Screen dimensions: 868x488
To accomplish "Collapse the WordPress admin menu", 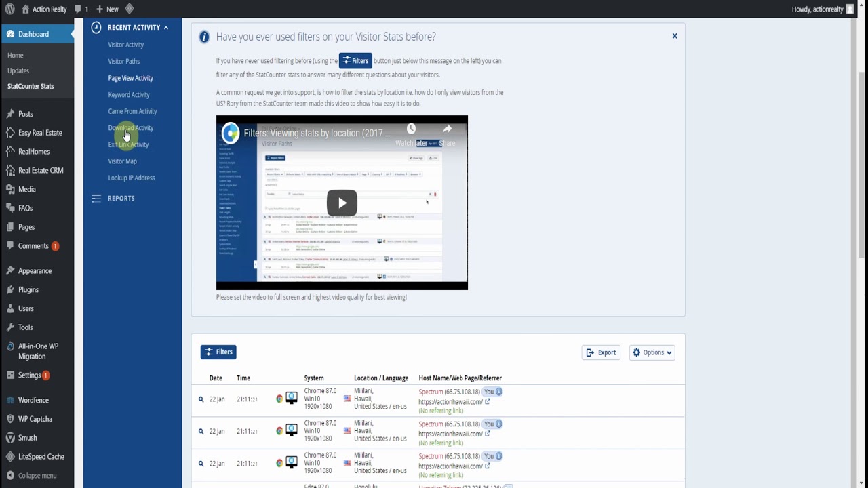I will (31, 476).
